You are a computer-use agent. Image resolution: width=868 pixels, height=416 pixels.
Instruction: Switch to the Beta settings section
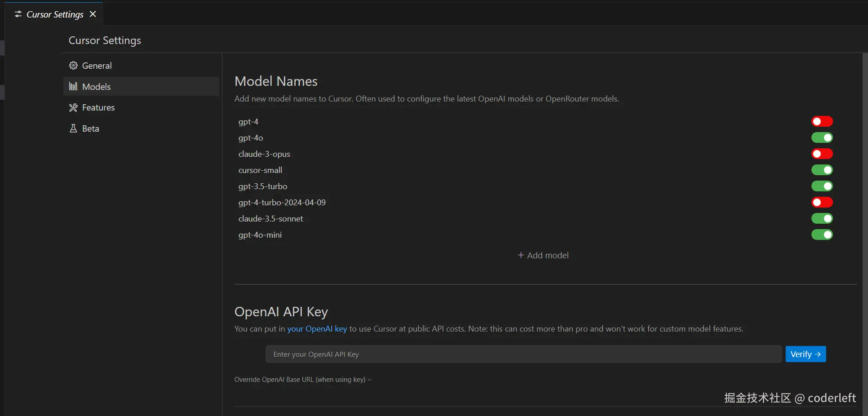click(90, 128)
